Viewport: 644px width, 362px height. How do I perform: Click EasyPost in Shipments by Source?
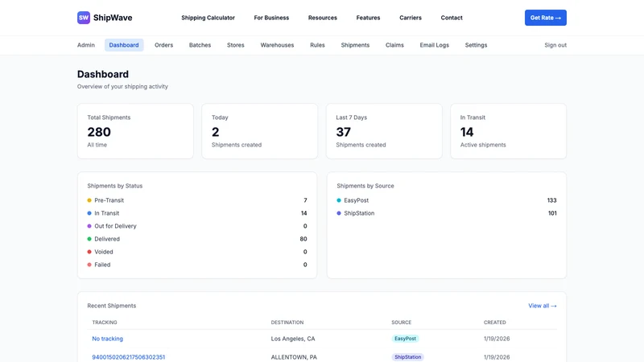356,200
